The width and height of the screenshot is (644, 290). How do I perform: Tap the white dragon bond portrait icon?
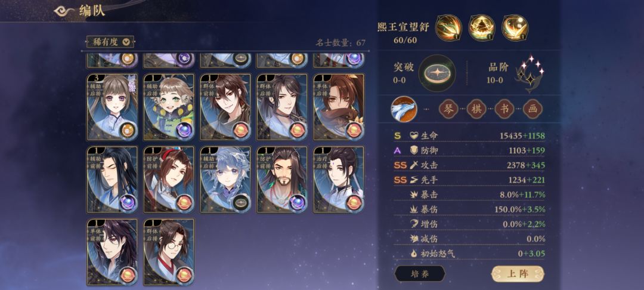(404, 109)
